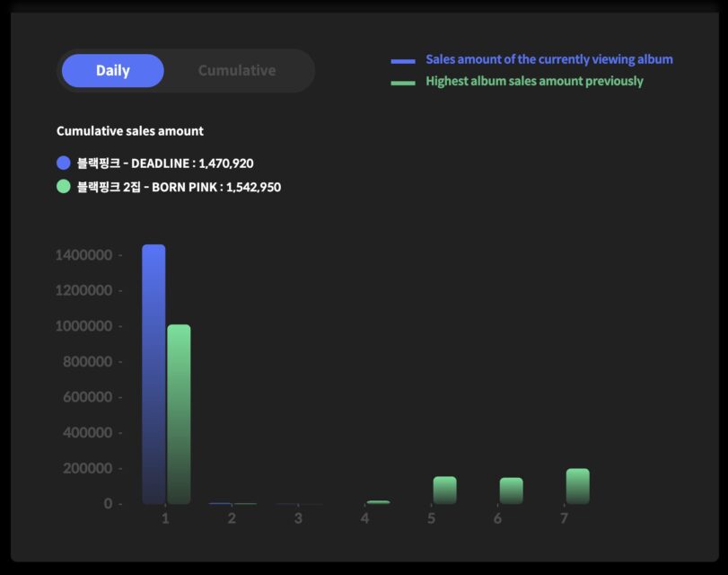
Task: Click the green line legend marker
Action: (x=403, y=83)
